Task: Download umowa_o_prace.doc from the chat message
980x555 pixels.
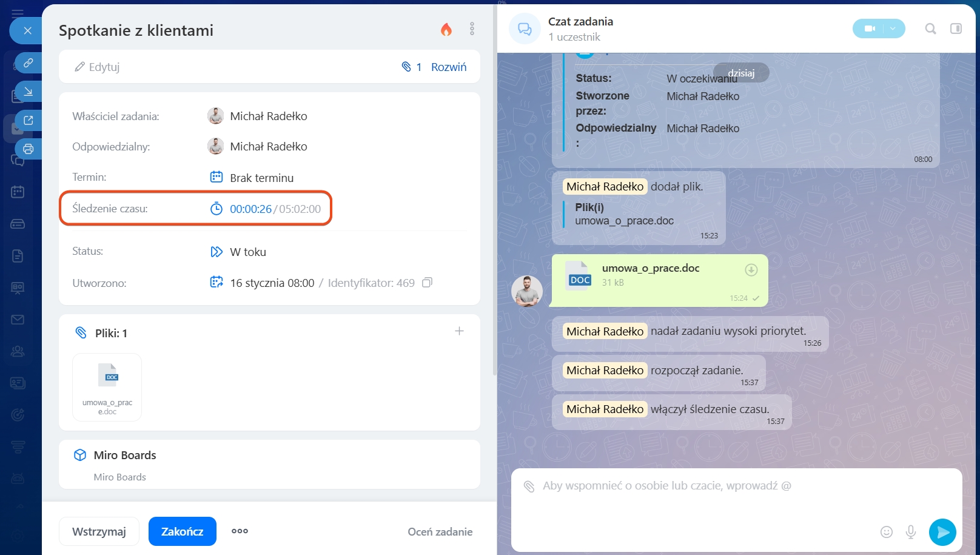Action: (x=751, y=270)
